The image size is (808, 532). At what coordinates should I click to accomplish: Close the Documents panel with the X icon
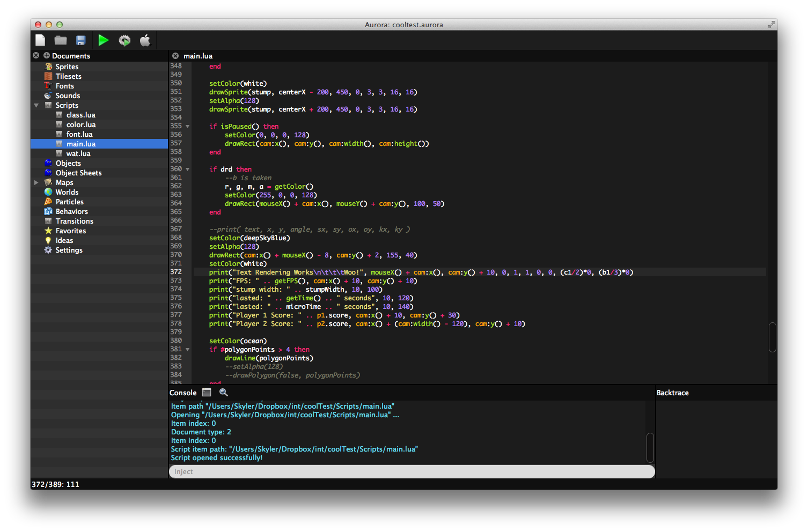(x=36, y=55)
